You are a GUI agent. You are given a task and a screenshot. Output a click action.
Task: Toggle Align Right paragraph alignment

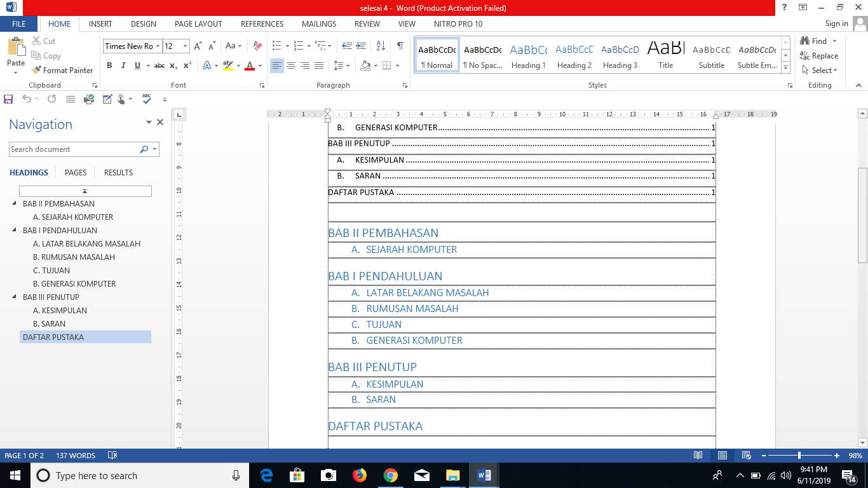tap(305, 65)
